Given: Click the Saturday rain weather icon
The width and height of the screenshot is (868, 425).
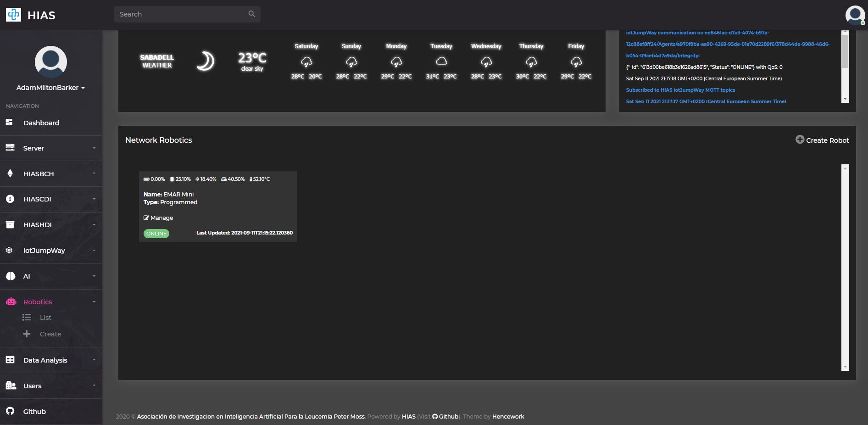Looking at the screenshot, I should click(306, 62).
